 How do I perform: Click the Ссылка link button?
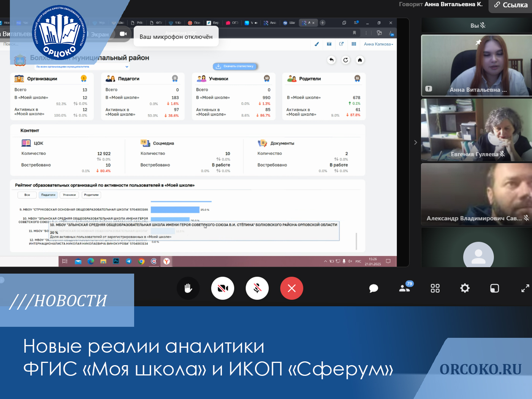coord(511,5)
